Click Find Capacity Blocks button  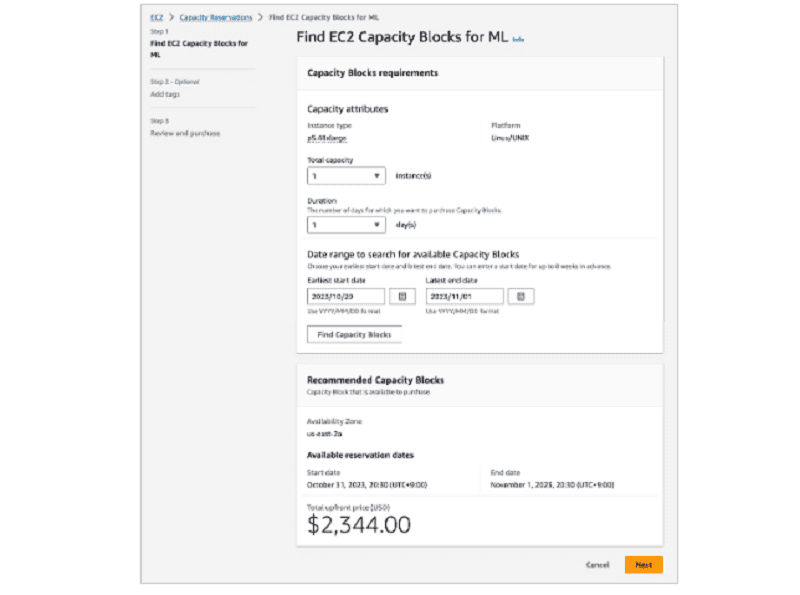click(354, 335)
